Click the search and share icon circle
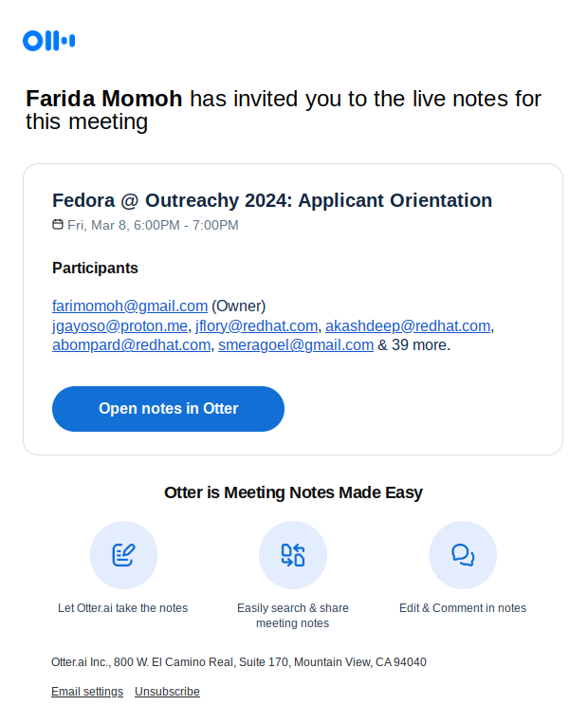 click(293, 554)
